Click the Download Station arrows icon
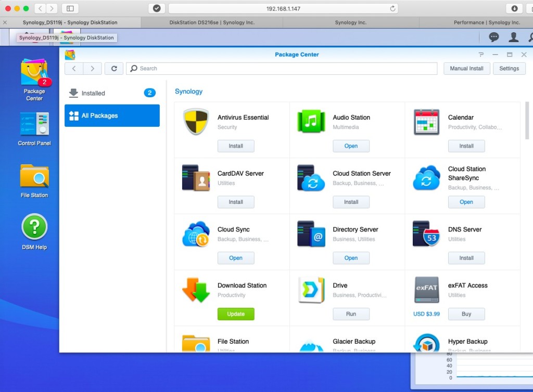The width and height of the screenshot is (533, 392). click(196, 290)
